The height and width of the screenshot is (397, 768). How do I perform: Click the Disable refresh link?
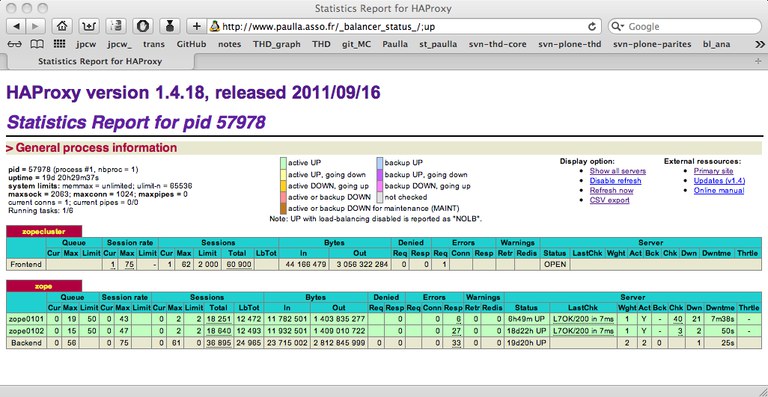coord(615,181)
